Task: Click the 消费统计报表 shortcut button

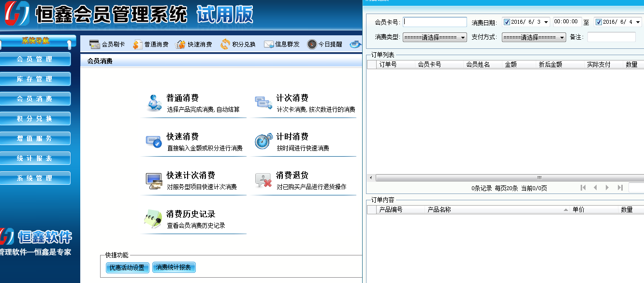Action: pos(174,268)
